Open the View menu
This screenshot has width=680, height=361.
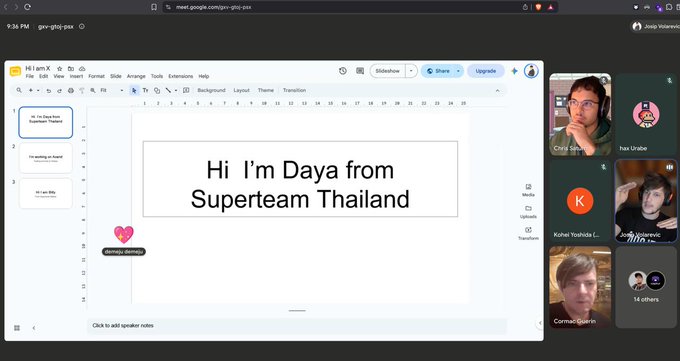(x=59, y=76)
